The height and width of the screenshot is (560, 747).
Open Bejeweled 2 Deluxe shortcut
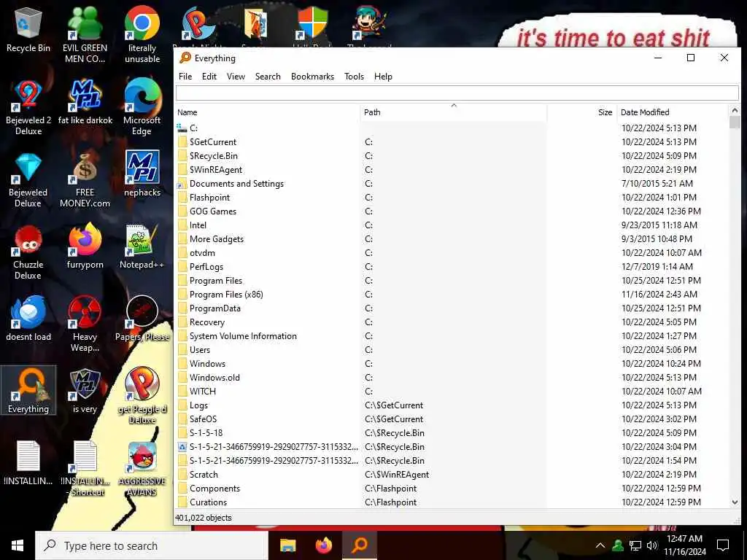click(x=28, y=108)
